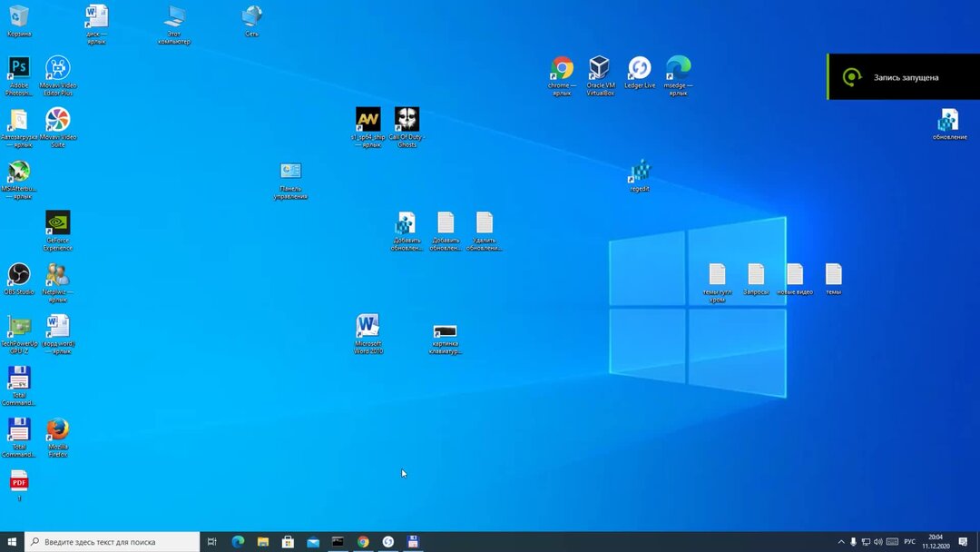Switch to Total Commander in the taskbar

point(413,541)
